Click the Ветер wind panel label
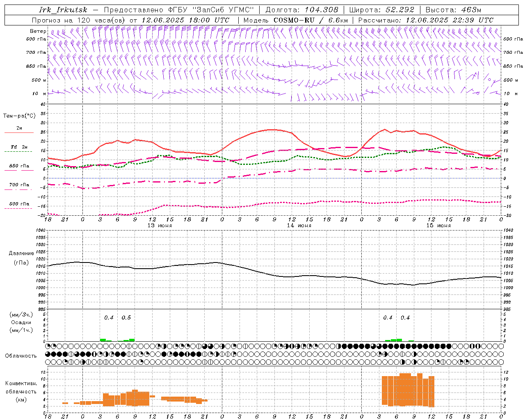The image size is (525, 420). [x=38, y=31]
